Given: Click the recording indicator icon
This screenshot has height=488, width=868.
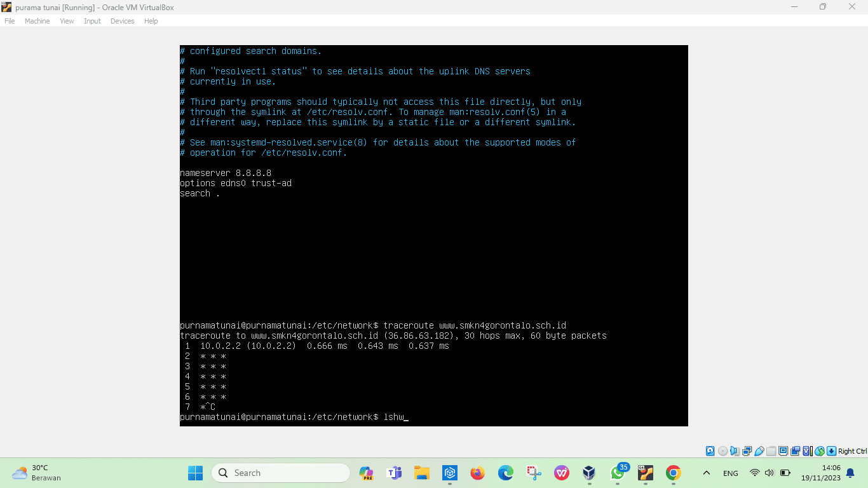Looking at the screenshot, I should pyautogui.click(x=796, y=451).
